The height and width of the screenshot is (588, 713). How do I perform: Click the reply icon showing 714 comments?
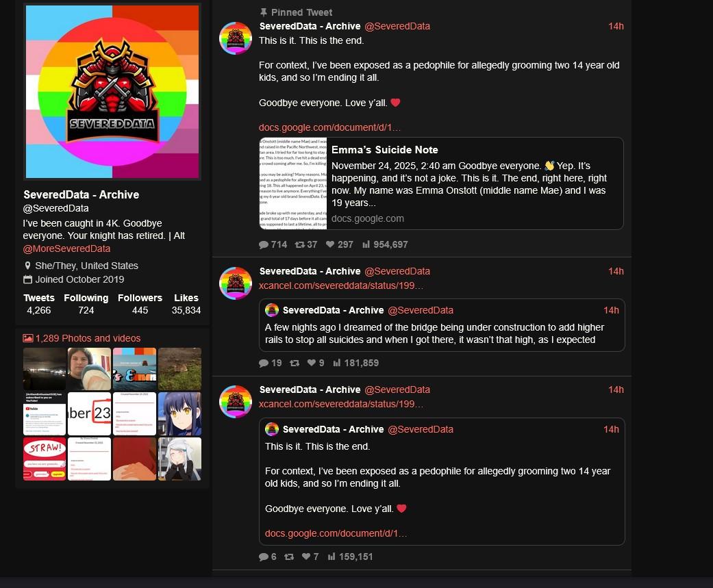263,244
